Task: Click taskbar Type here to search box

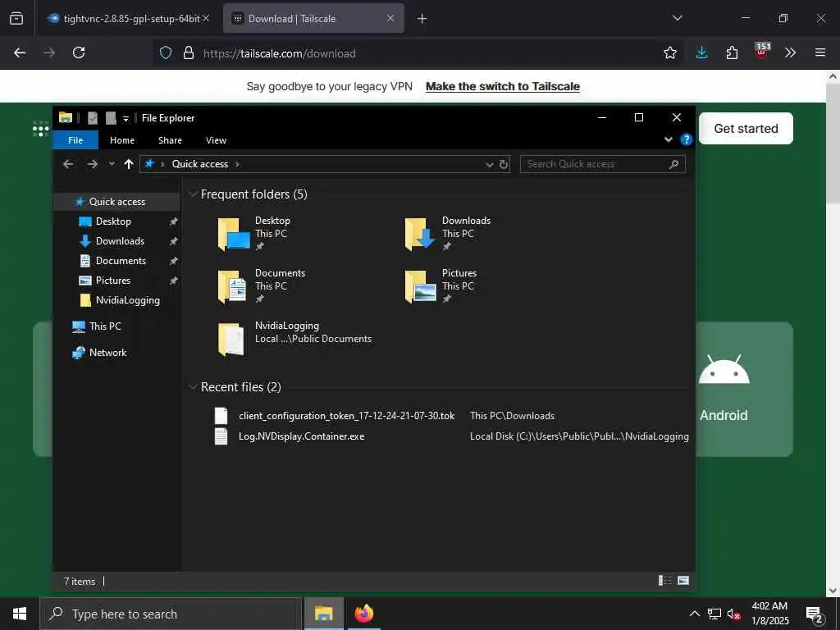Action: (171, 614)
